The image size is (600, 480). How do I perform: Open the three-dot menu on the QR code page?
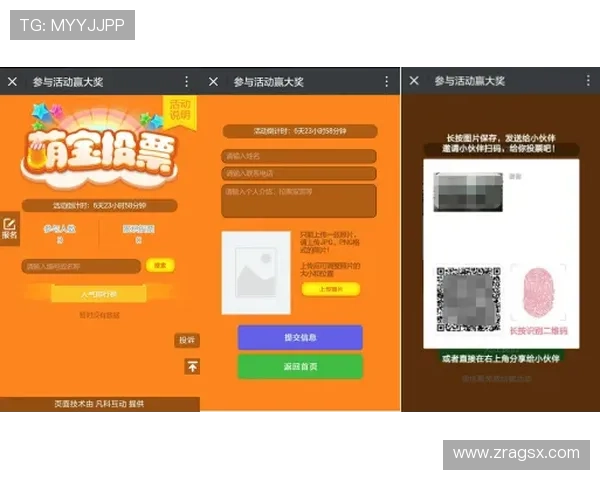[x=588, y=80]
